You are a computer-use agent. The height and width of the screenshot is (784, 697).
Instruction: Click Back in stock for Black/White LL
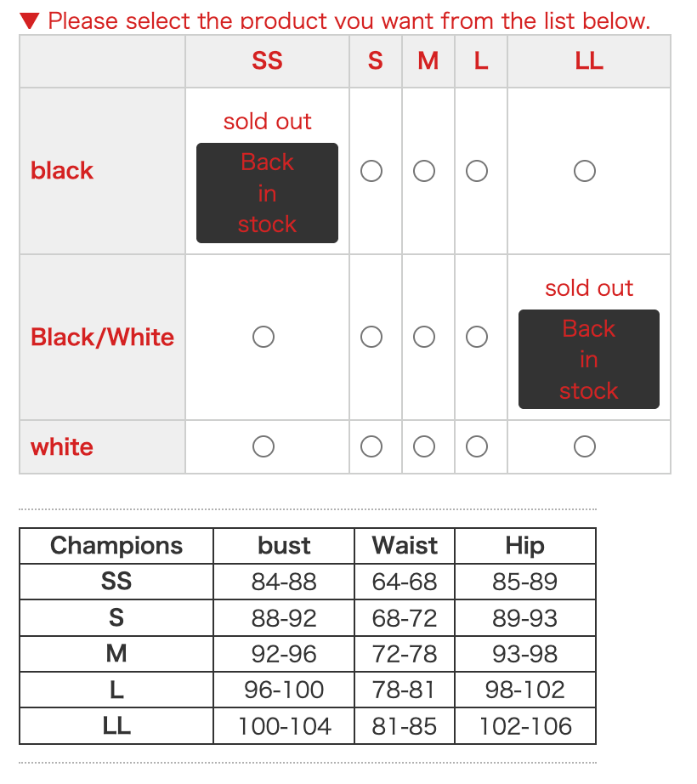589,359
